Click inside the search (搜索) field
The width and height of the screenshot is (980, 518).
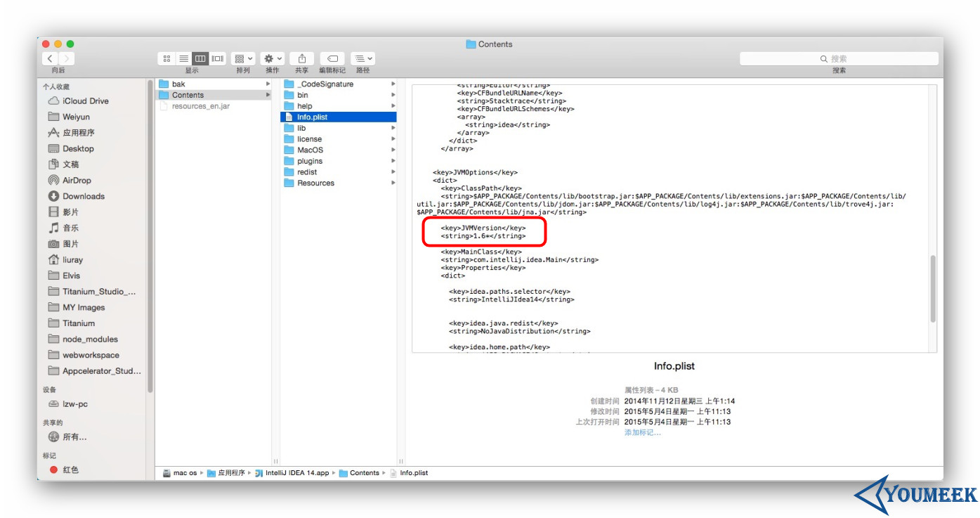click(x=838, y=58)
